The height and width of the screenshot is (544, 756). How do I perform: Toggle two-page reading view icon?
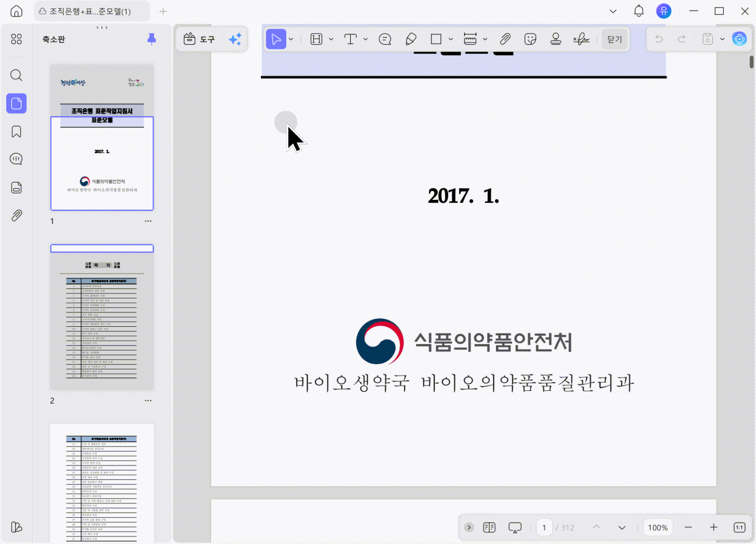(489, 528)
